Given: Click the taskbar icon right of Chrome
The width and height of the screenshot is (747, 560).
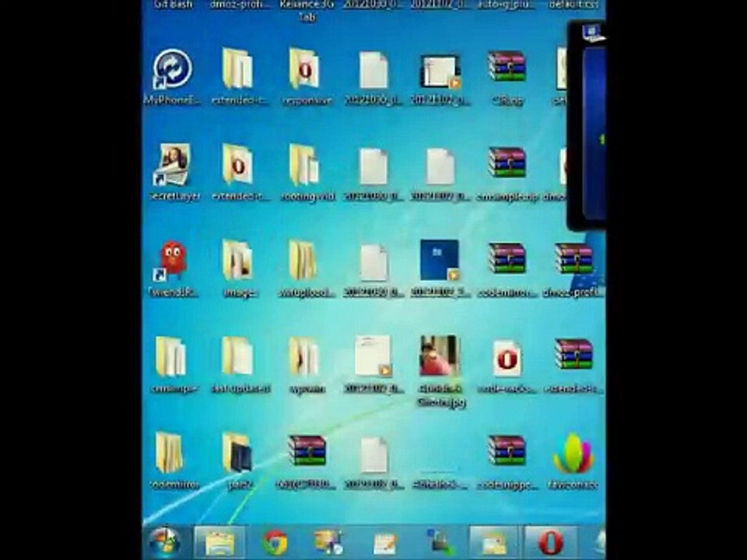Looking at the screenshot, I should pos(328,543).
